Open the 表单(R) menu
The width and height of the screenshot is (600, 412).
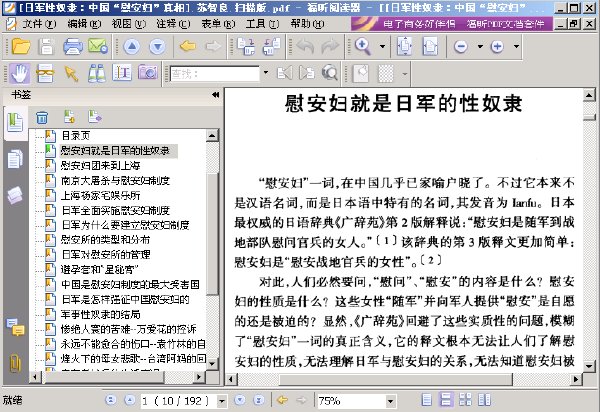click(x=218, y=24)
